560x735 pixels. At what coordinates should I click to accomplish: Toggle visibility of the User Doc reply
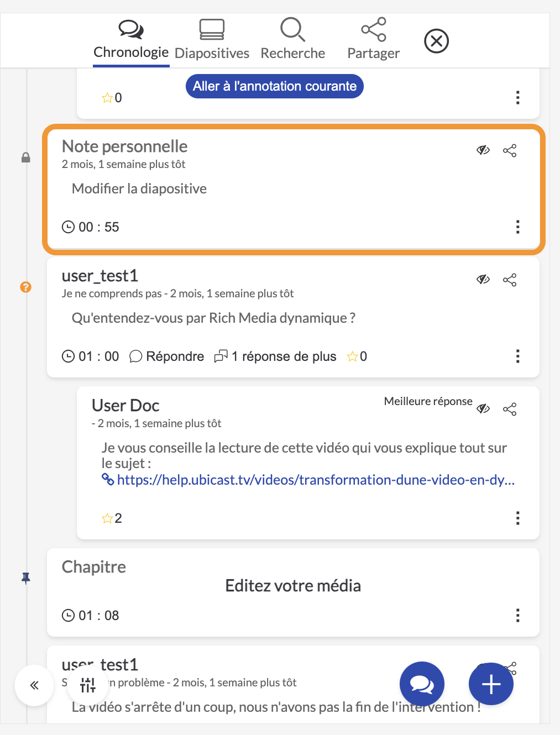coord(483,408)
